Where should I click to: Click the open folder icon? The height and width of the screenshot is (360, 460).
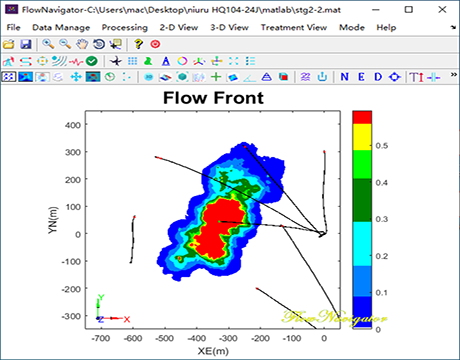pyautogui.click(x=9, y=44)
